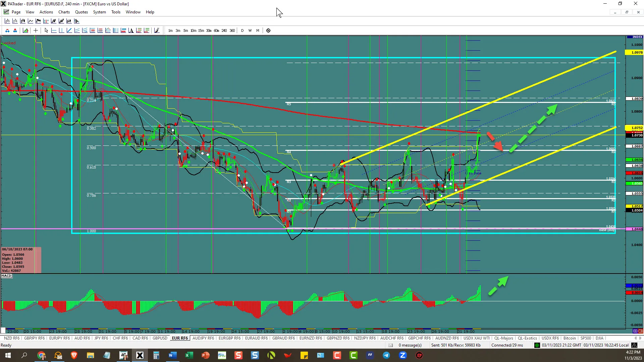Click the PAT pattern tool icon
The width and height of the screenshot is (644, 362).
[139, 31]
